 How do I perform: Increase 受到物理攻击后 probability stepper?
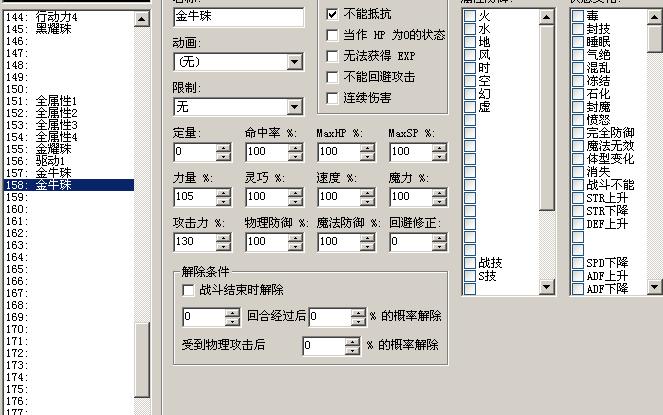tap(352, 342)
